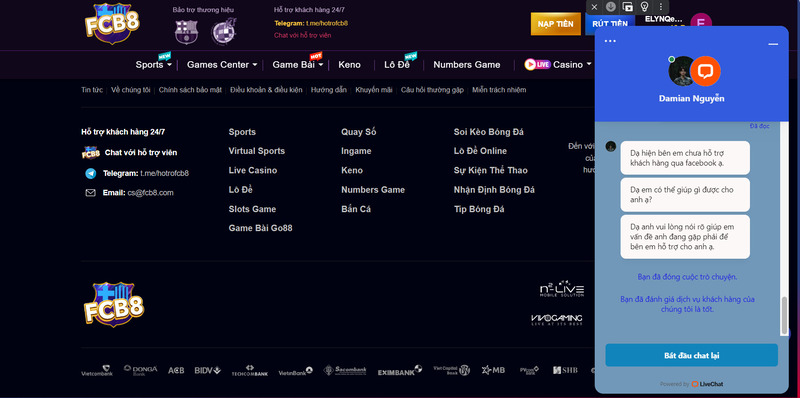Click the MB bank logo
The width and height of the screenshot is (800, 398).
click(x=493, y=370)
